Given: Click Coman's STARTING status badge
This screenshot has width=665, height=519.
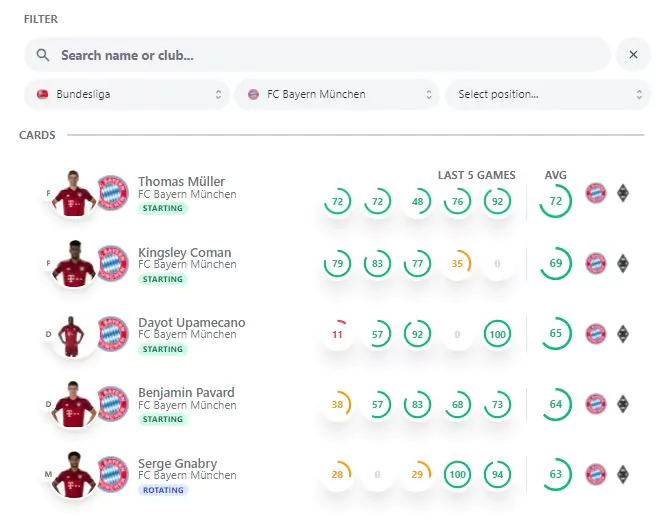Looking at the screenshot, I should coord(163,279).
